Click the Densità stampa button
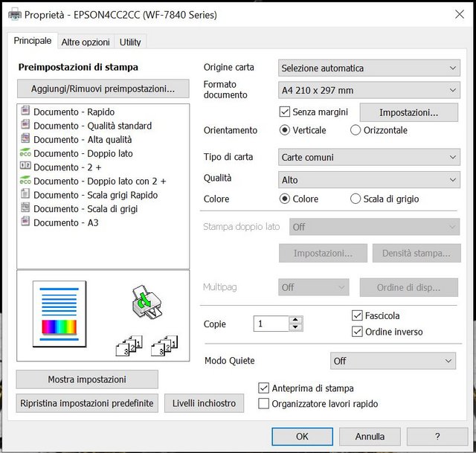 pos(416,253)
